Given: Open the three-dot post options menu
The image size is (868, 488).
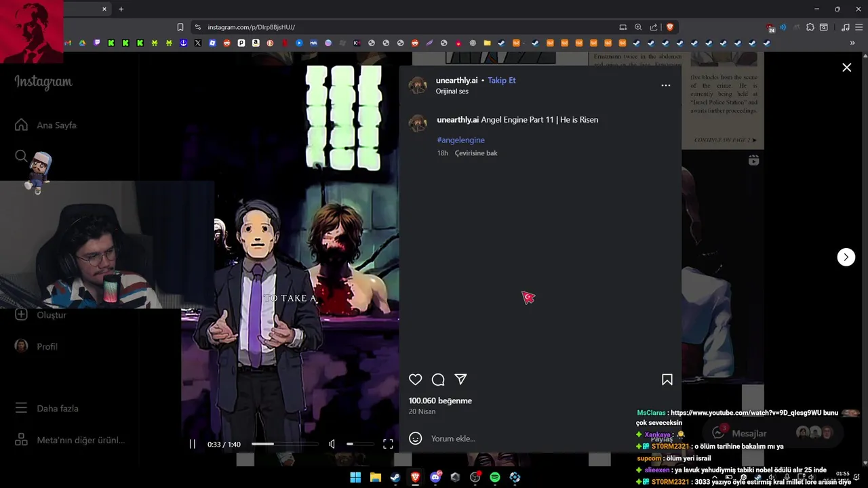Looking at the screenshot, I should click(x=666, y=85).
